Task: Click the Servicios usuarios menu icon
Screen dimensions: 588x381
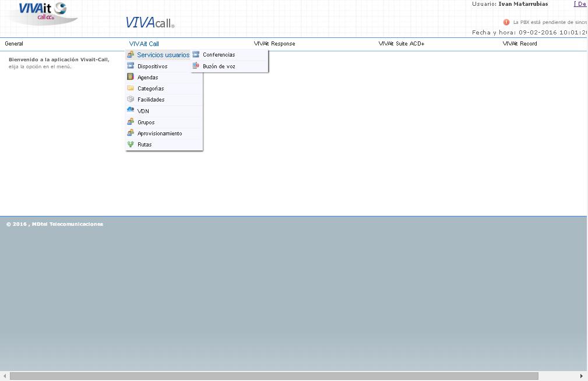Action: [x=131, y=55]
